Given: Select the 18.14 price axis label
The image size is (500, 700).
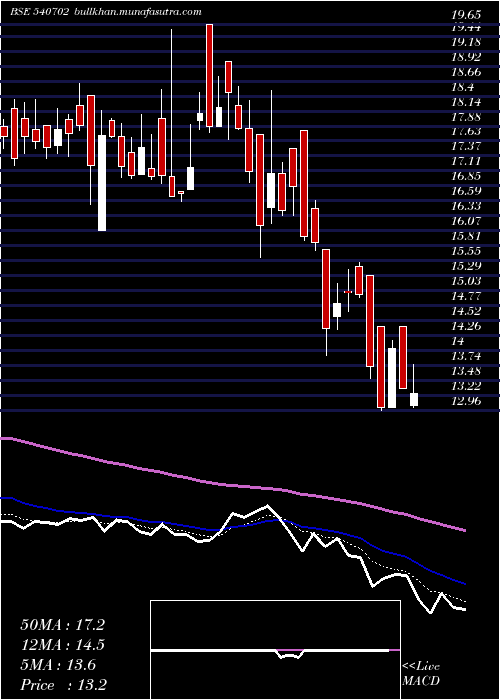Looking at the screenshot, I should [x=466, y=102].
